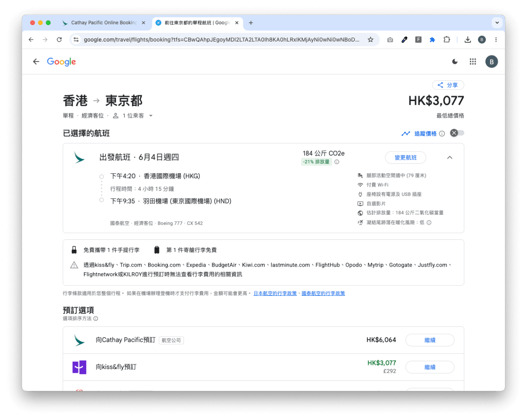The width and height of the screenshot is (527, 420).
Task: Click the green HK$3,077 kiss&fly price
Action: pos(382,363)
